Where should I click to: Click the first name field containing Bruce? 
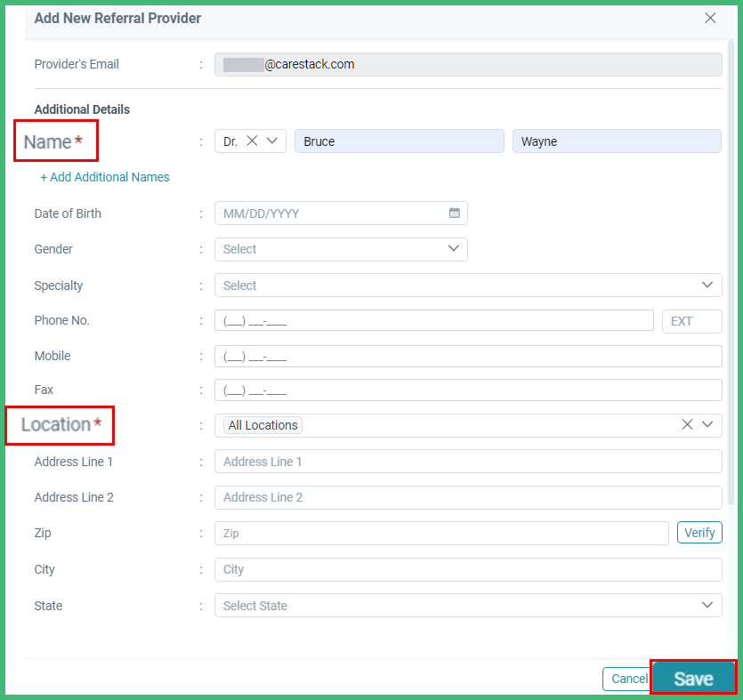click(399, 141)
